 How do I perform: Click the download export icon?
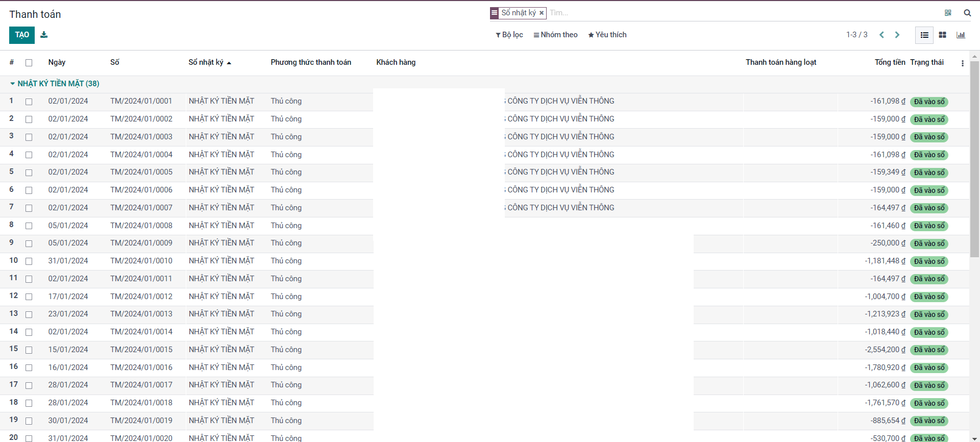44,35
